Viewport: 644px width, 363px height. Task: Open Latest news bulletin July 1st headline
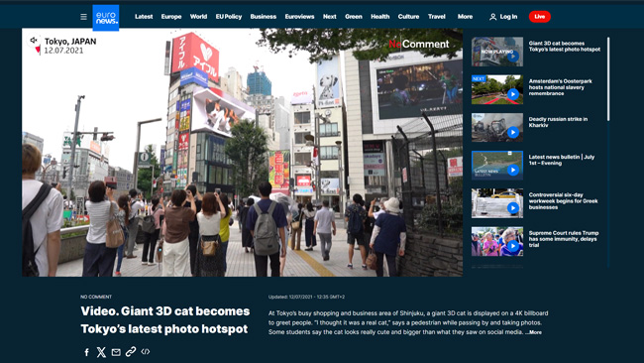(x=562, y=160)
